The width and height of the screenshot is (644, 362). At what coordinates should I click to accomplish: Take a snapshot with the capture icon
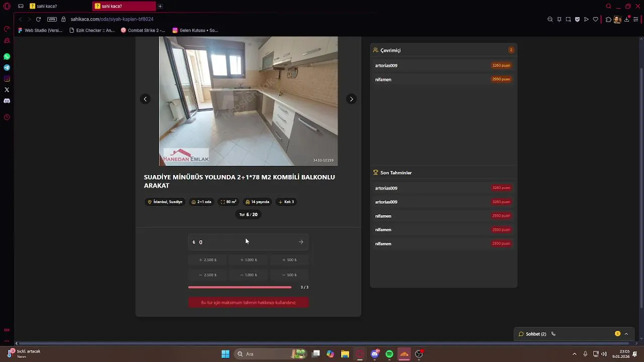(568, 19)
